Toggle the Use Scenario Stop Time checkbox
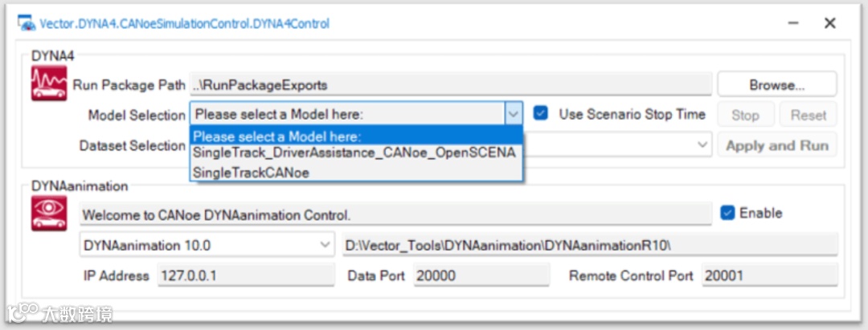 click(x=542, y=114)
